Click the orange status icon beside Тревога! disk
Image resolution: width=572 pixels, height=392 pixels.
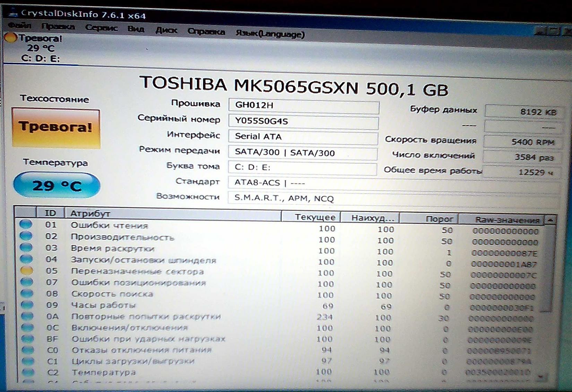coord(10,37)
